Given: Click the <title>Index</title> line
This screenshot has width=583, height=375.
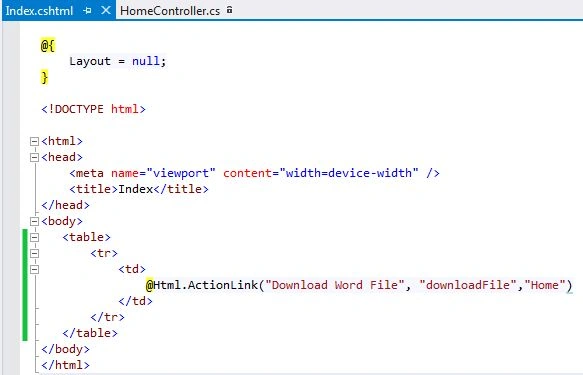Looking at the screenshot, I should tap(139, 189).
